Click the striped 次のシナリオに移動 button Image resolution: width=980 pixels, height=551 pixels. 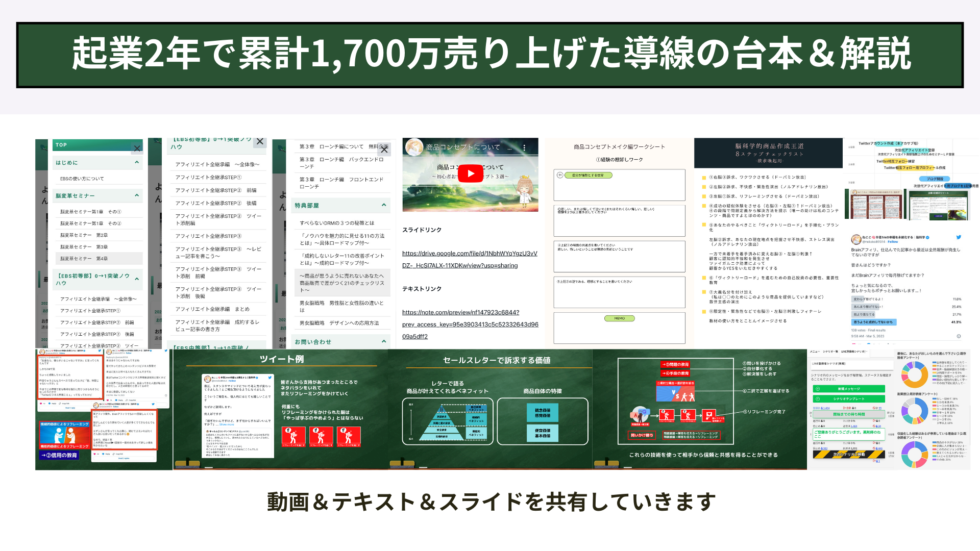(x=849, y=454)
